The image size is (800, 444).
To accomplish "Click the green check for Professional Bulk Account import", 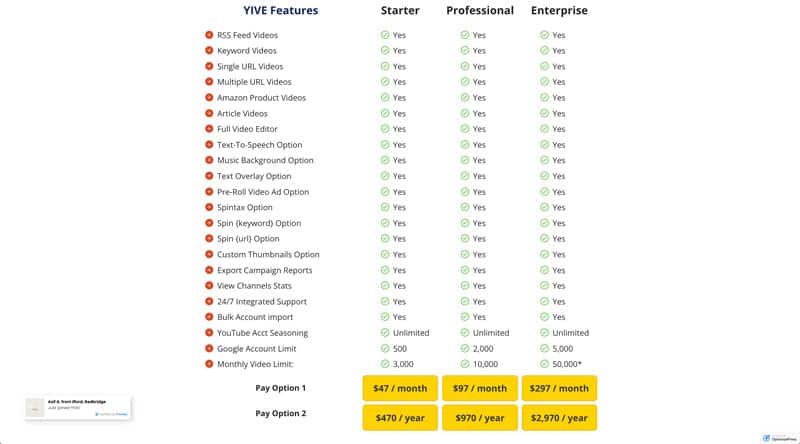I will 464,317.
